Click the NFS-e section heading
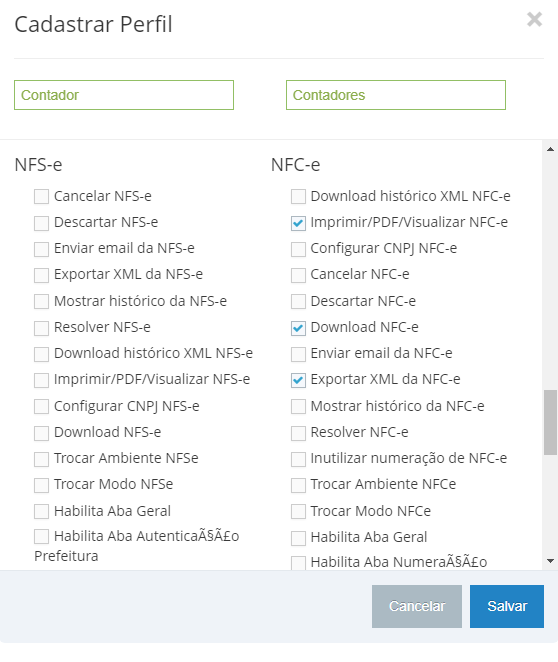The width and height of the screenshot is (558, 662). [38, 165]
